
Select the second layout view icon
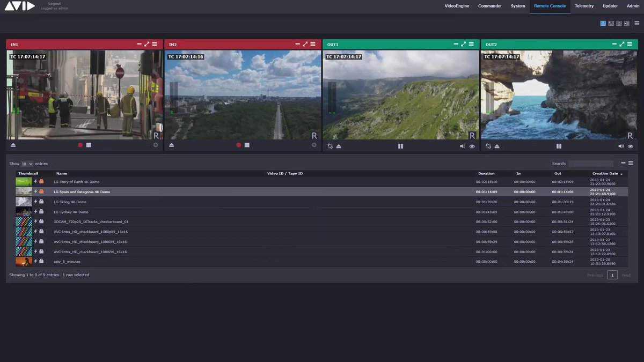click(611, 24)
